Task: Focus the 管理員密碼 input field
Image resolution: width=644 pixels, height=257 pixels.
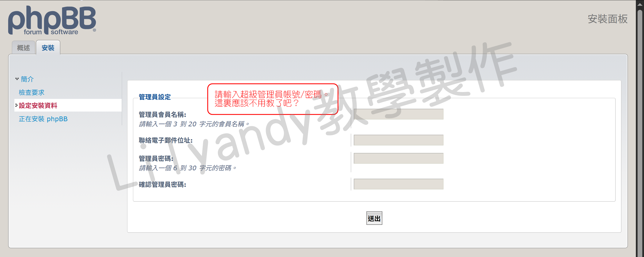Action: point(398,158)
